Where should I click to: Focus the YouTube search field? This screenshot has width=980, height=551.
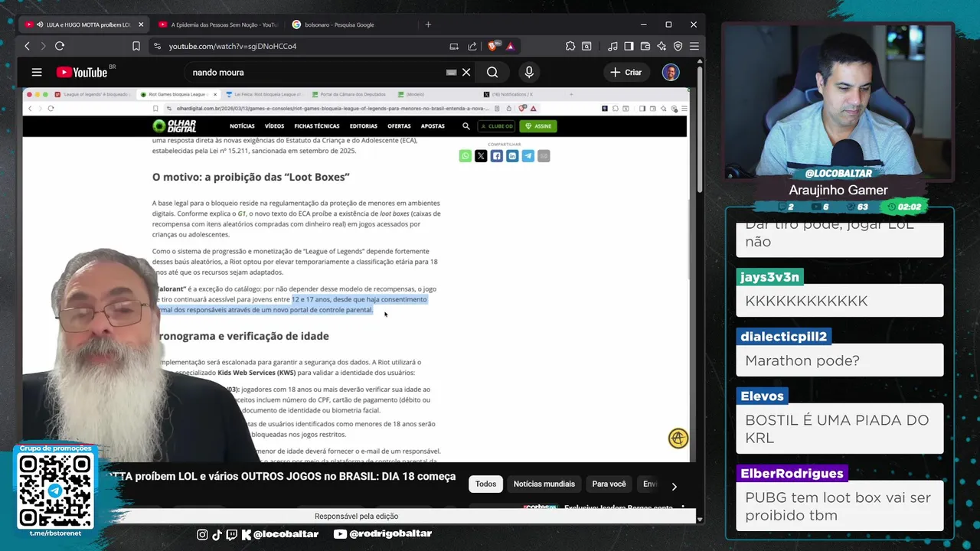[314, 72]
